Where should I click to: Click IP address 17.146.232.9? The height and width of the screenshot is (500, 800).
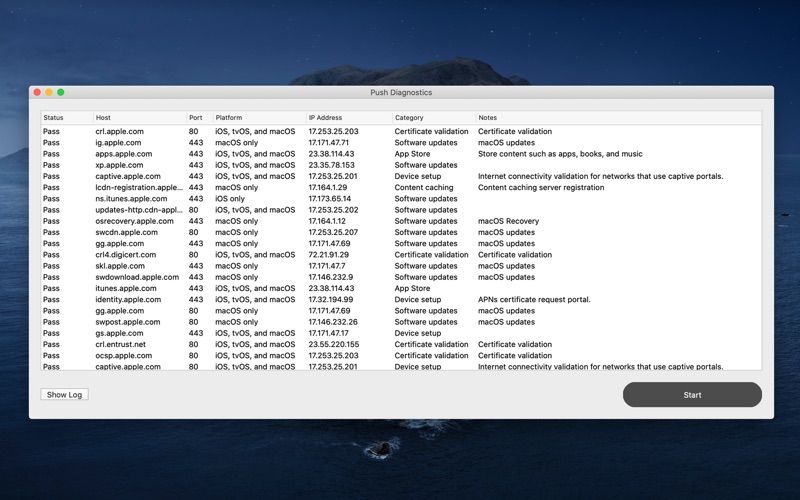[331, 277]
